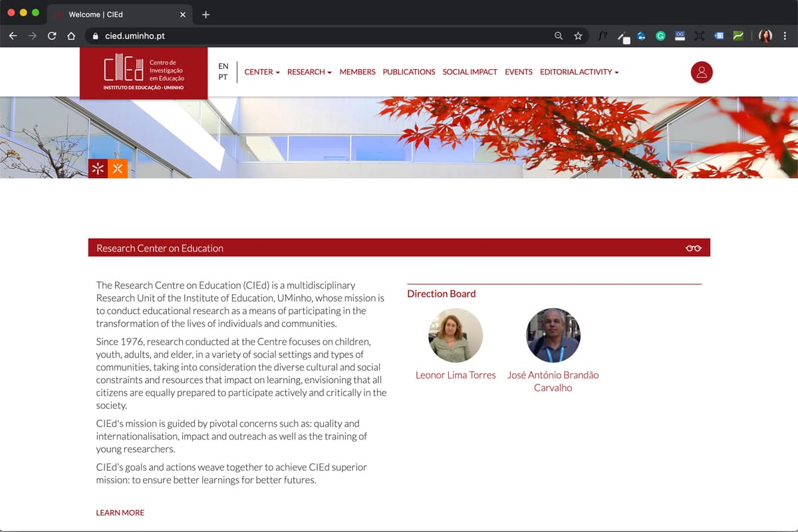Switch the site language to PT
Image resolution: width=798 pixels, height=532 pixels.
(x=223, y=77)
